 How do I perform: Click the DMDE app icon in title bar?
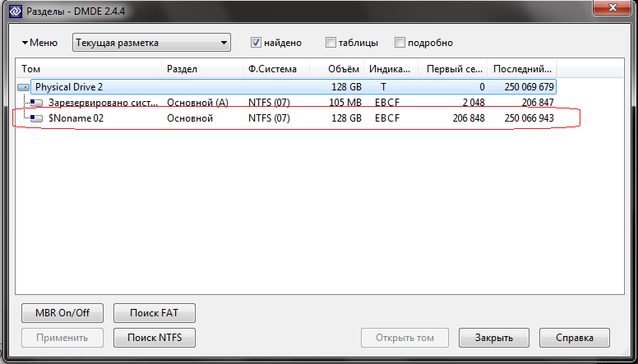tap(15, 11)
